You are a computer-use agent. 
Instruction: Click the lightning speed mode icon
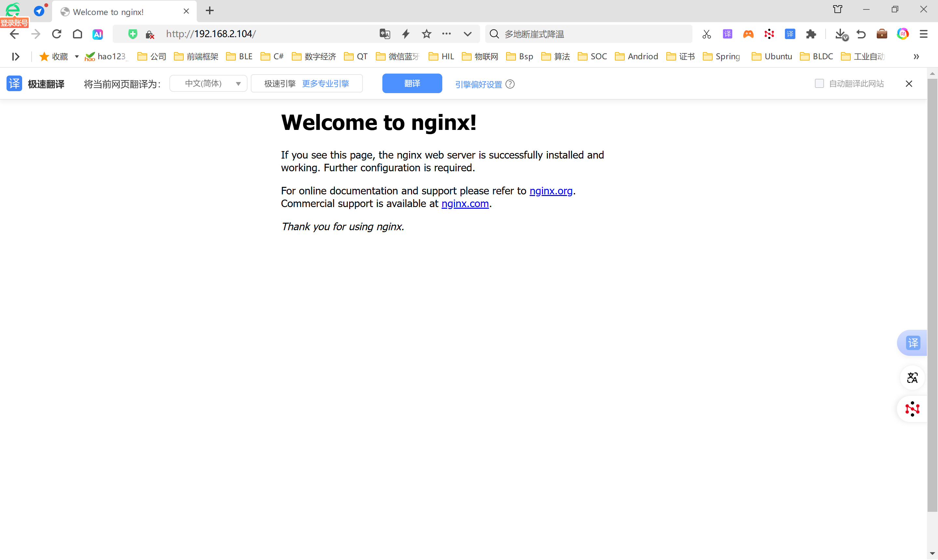[x=406, y=34]
